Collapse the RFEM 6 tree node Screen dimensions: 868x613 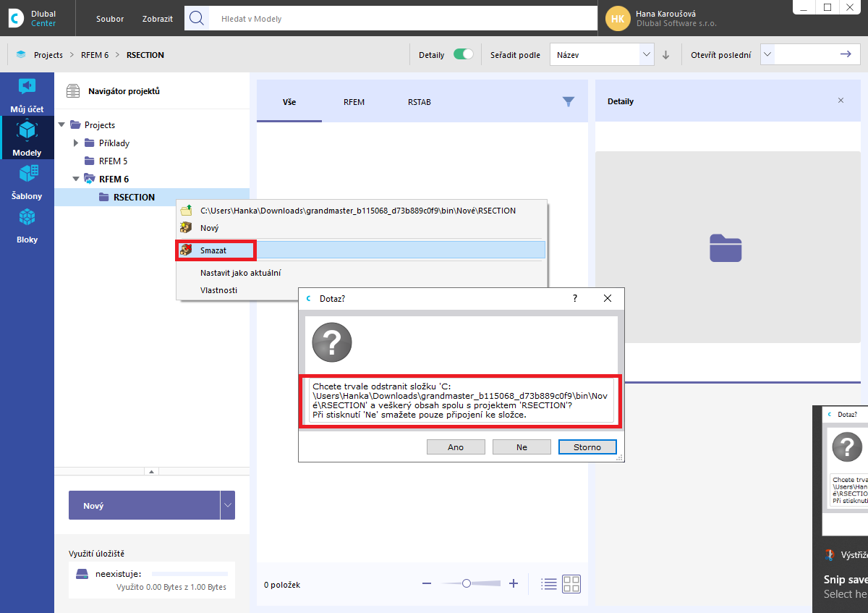click(x=76, y=179)
